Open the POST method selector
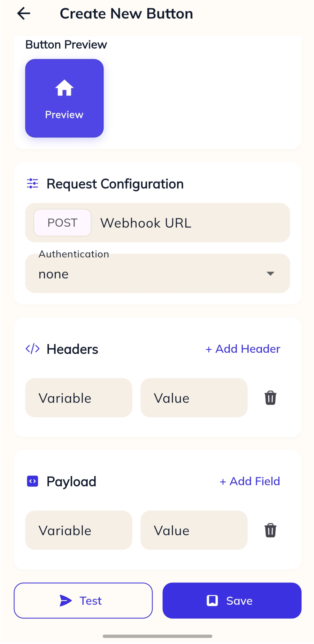 pos(62,223)
